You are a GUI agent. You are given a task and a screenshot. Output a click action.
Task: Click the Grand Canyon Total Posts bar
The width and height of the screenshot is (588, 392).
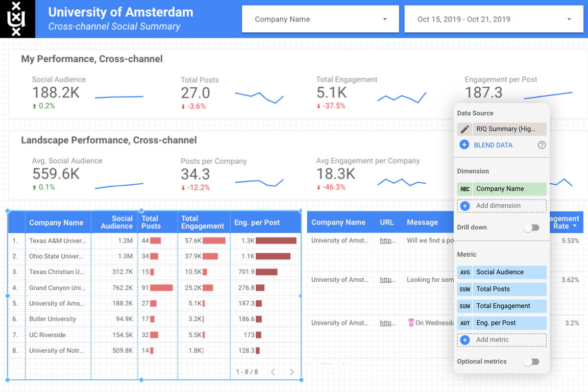(x=162, y=288)
